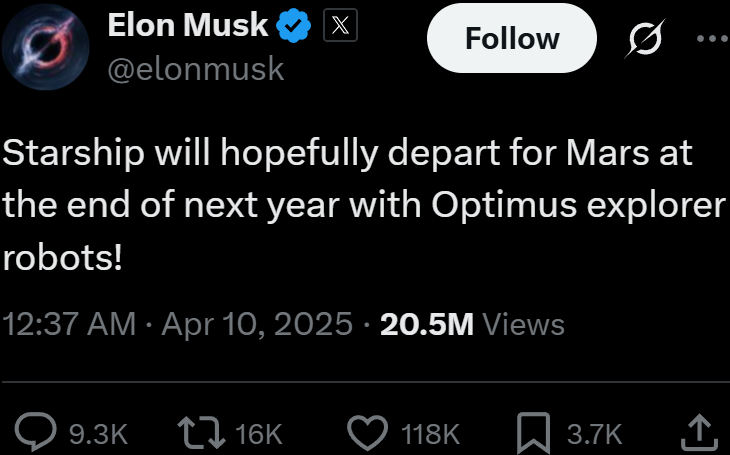Open the share upload arrow icon
Screen dimensions: 730x455
pyautogui.click(x=700, y=433)
